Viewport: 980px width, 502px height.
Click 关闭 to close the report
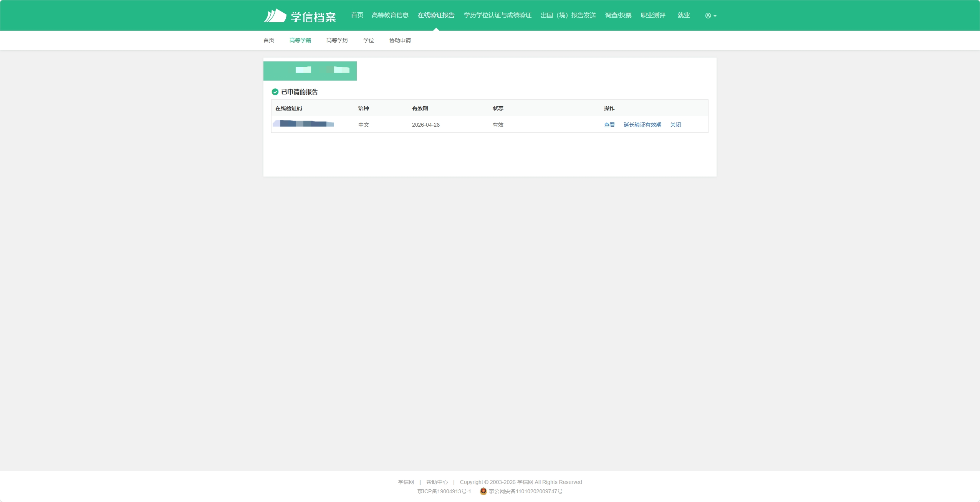pyautogui.click(x=675, y=125)
